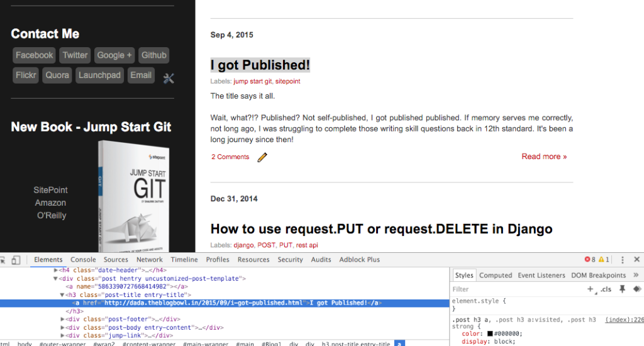Select the Event Listeners sidebar tab

pos(541,276)
